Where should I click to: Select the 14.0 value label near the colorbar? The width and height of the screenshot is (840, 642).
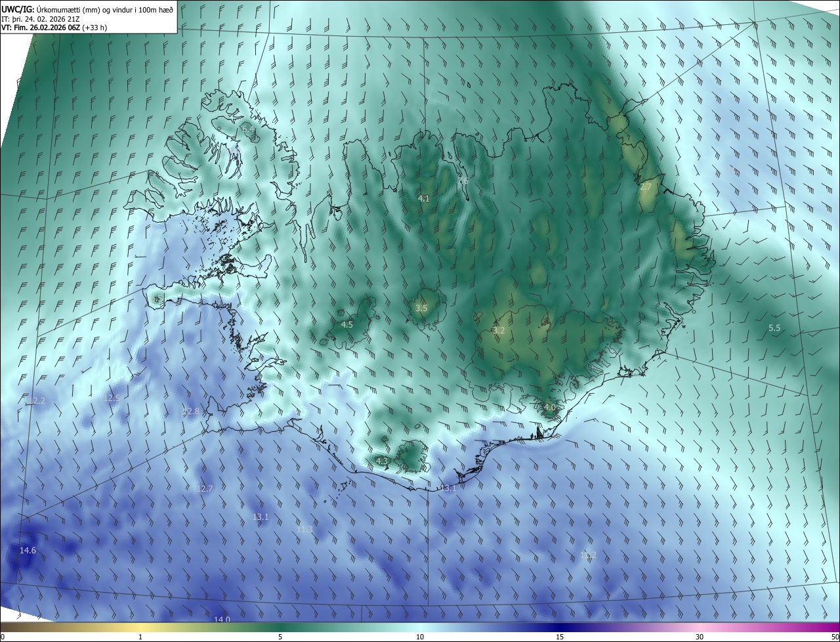tap(222, 620)
